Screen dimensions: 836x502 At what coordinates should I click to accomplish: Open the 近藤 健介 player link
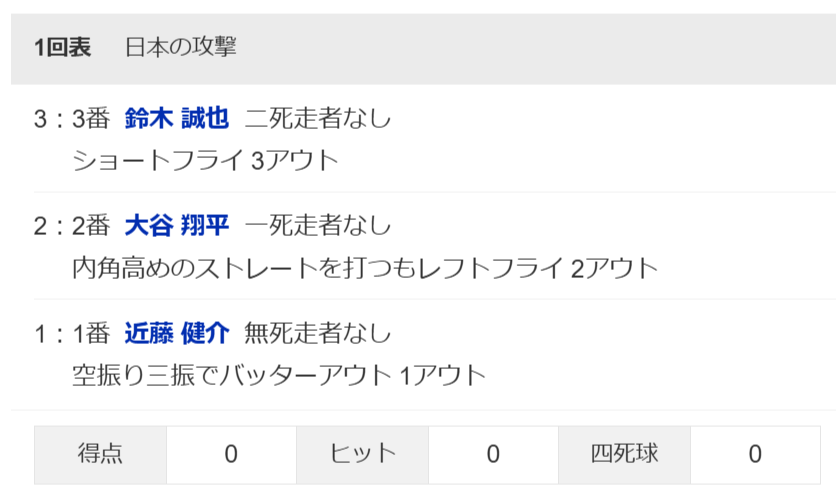click(177, 333)
